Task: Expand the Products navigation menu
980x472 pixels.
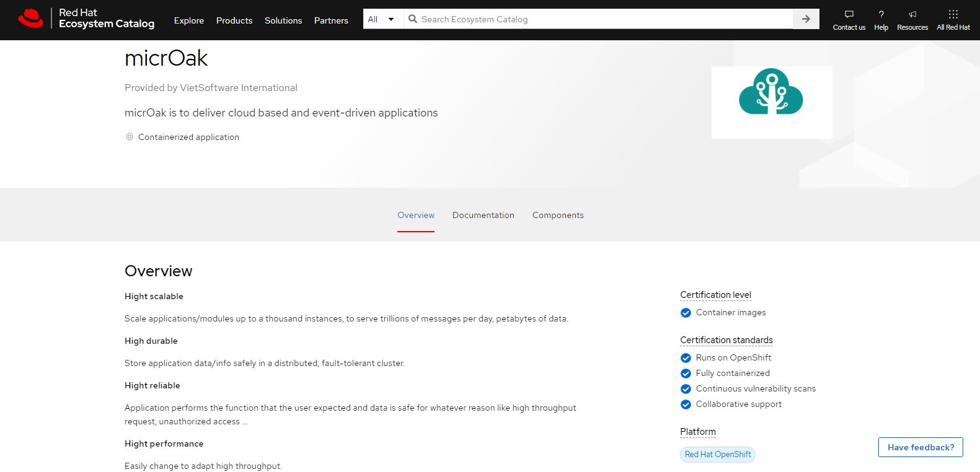Action: pyautogui.click(x=234, y=20)
